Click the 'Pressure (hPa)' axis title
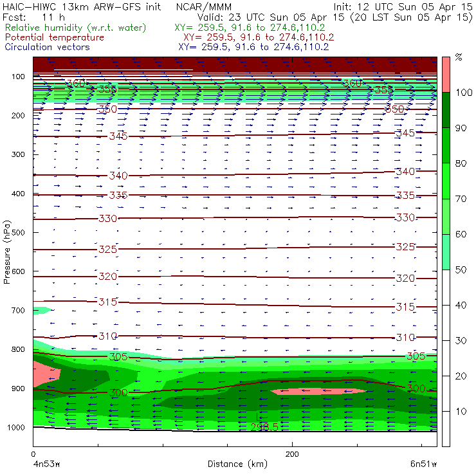 (x=6, y=252)
